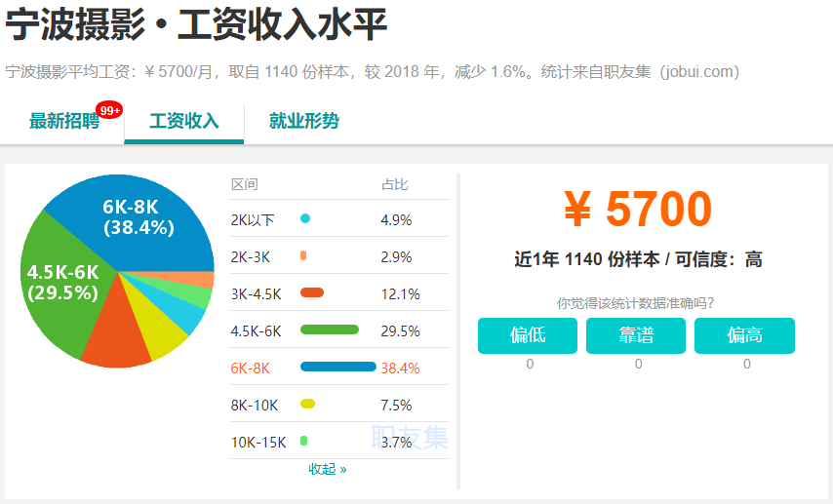The width and height of the screenshot is (833, 504).
Task: Select the highlighted 6K-8K range label in table
Action: pos(251,368)
